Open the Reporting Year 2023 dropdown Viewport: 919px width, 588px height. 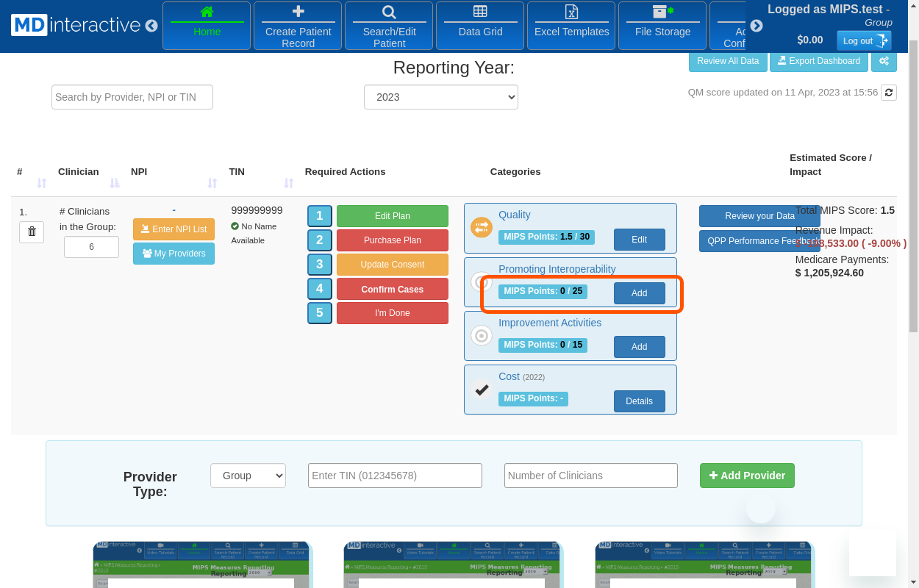coord(440,97)
